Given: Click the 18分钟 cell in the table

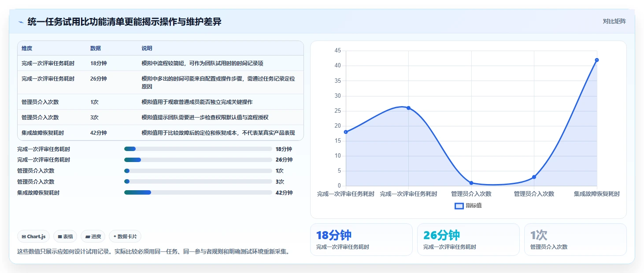Looking at the screenshot, I should point(98,63).
